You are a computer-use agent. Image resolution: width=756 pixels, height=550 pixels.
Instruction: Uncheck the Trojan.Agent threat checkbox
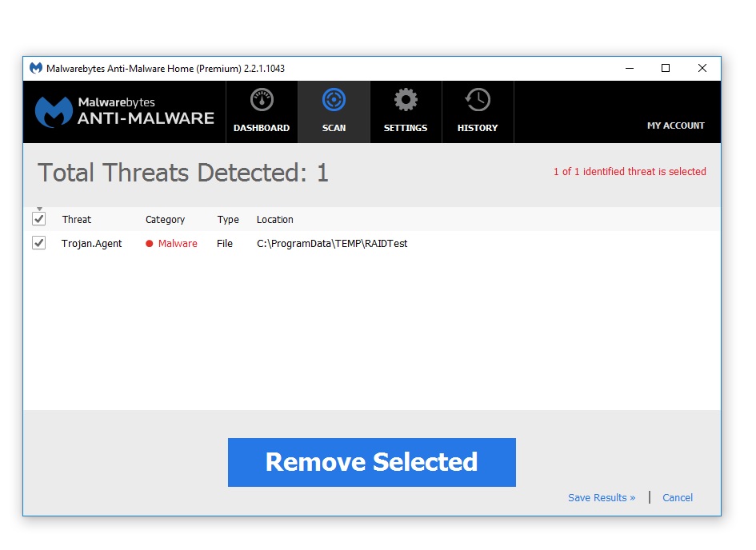39,243
